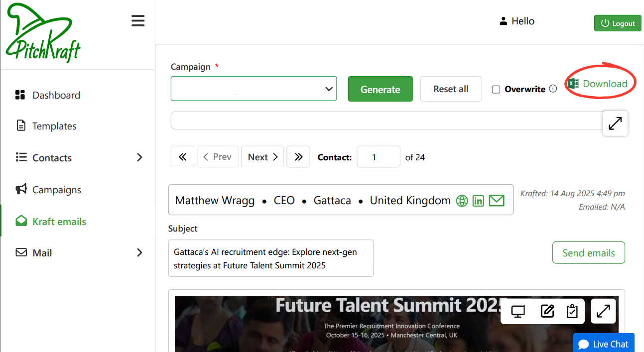Viewport: 644px width, 352px height.
Task: Open contact's website globe icon
Action: (462, 201)
